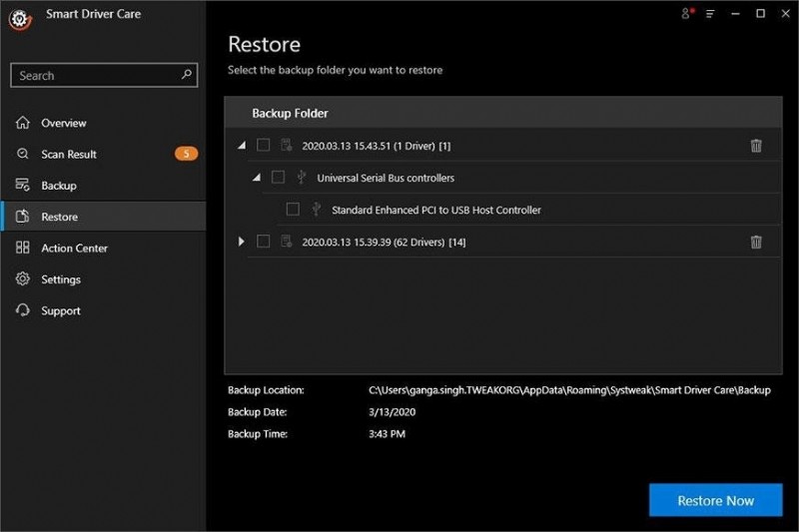Open the hamburger menu icon in title bar
This screenshot has width=799, height=532.
pyautogui.click(x=710, y=14)
